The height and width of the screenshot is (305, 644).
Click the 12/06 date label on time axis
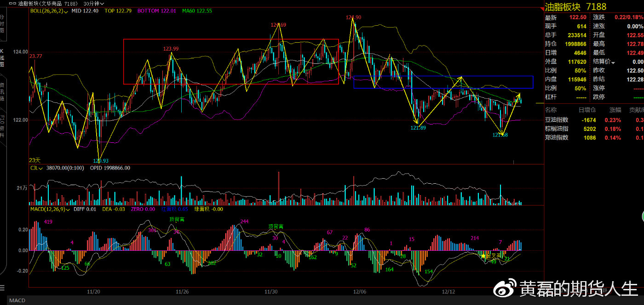coord(360,291)
